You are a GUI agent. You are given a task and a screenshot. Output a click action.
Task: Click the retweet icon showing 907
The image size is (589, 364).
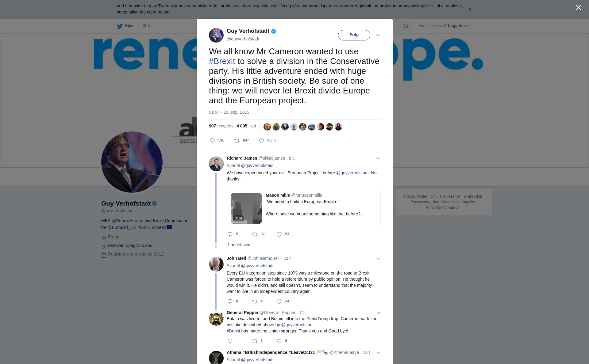pyautogui.click(x=237, y=141)
